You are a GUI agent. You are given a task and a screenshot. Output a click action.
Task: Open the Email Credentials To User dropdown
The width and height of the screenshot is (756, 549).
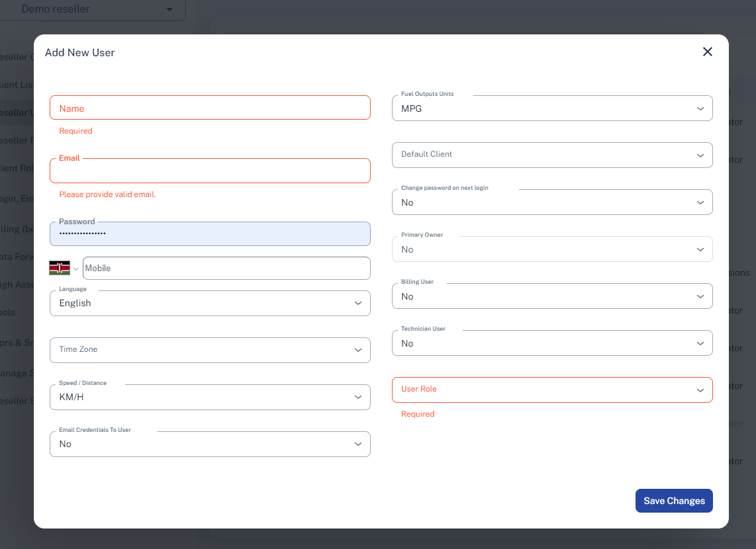pyautogui.click(x=210, y=444)
